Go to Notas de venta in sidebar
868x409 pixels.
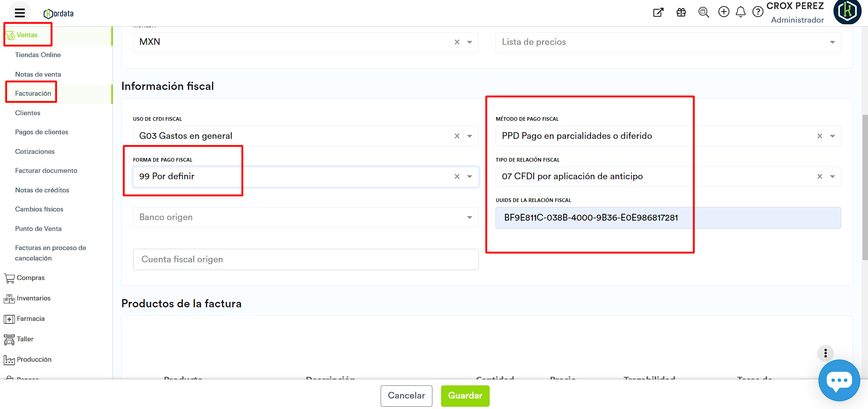(38, 74)
